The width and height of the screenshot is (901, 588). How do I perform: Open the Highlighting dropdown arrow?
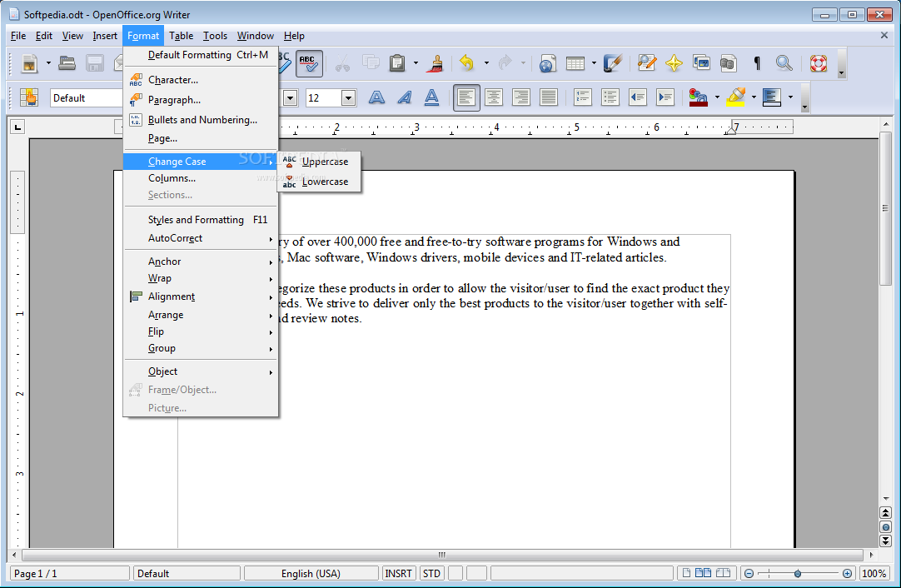point(754,97)
